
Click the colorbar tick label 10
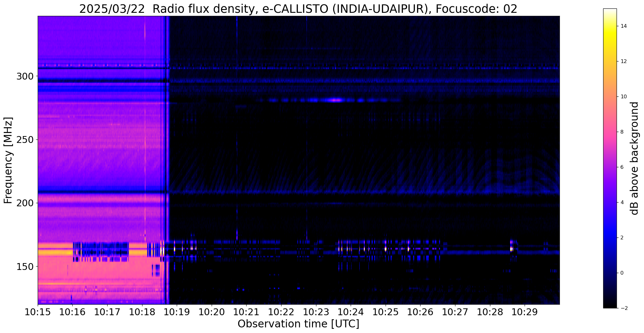624,97
